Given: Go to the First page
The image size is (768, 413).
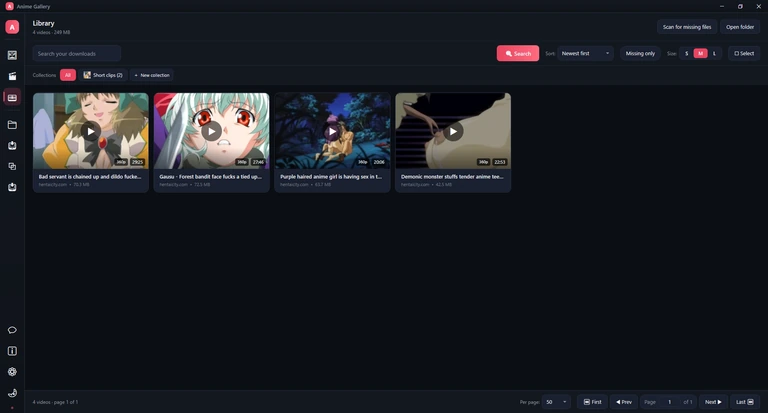Looking at the screenshot, I should point(593,402).
